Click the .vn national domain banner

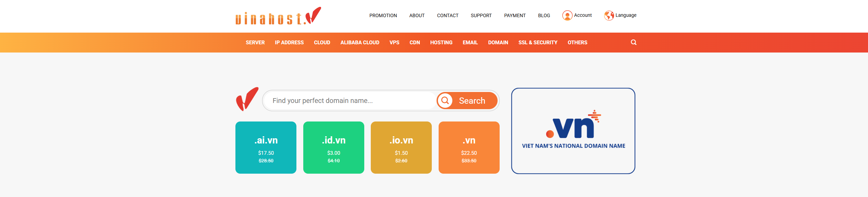[x=573, y=131]
